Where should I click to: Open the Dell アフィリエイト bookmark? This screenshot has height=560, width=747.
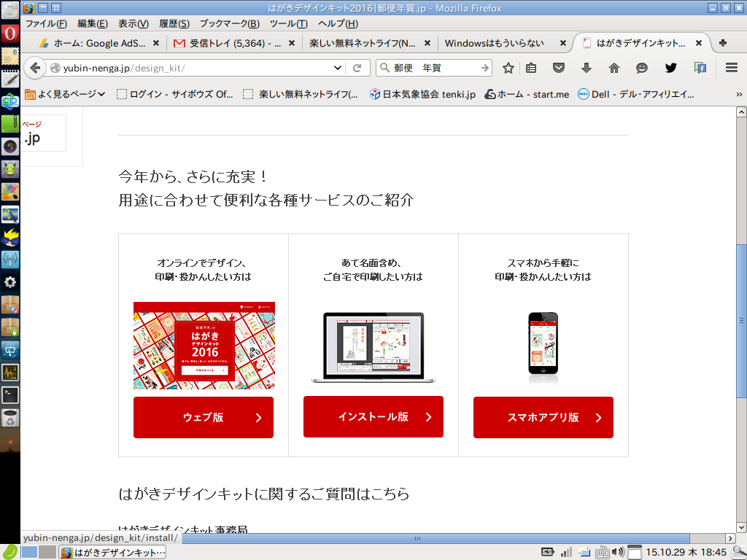click(636, 94)
